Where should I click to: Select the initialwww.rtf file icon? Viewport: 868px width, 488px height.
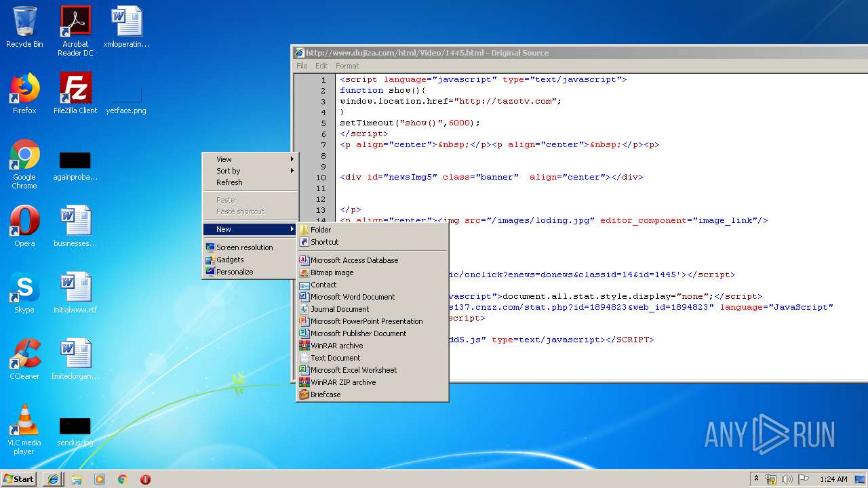click(x=75, y=293)
